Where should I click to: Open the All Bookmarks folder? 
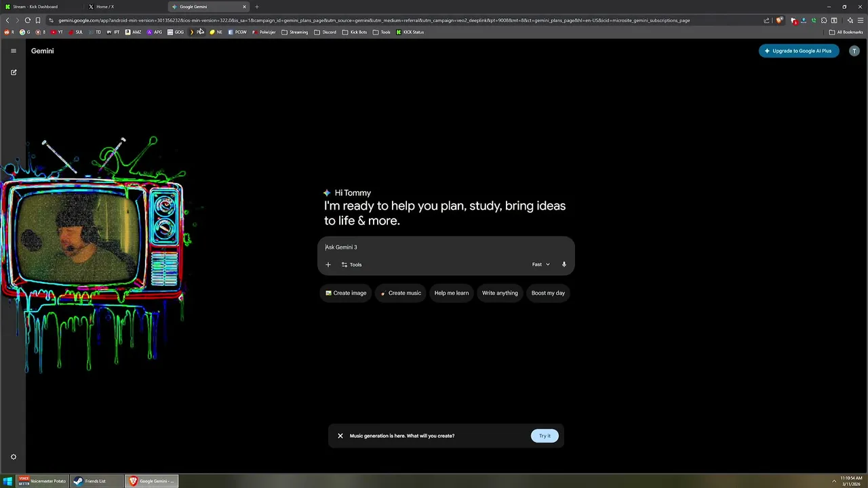[846, 32]
